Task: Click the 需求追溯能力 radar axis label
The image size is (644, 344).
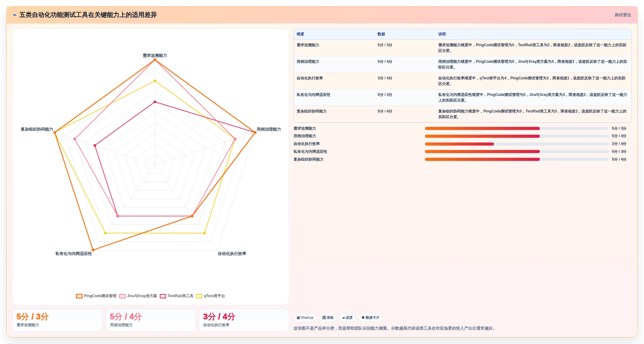Action: (155, 56)
